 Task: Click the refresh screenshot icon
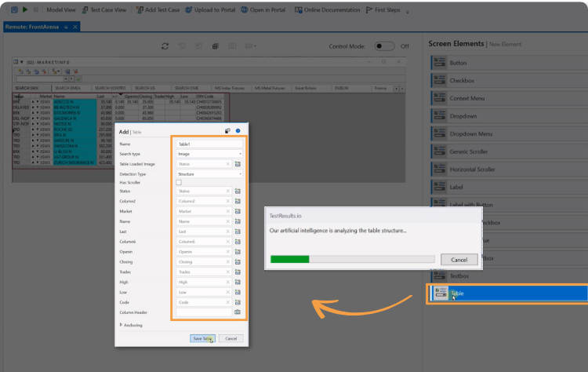(x=165, y=46)
